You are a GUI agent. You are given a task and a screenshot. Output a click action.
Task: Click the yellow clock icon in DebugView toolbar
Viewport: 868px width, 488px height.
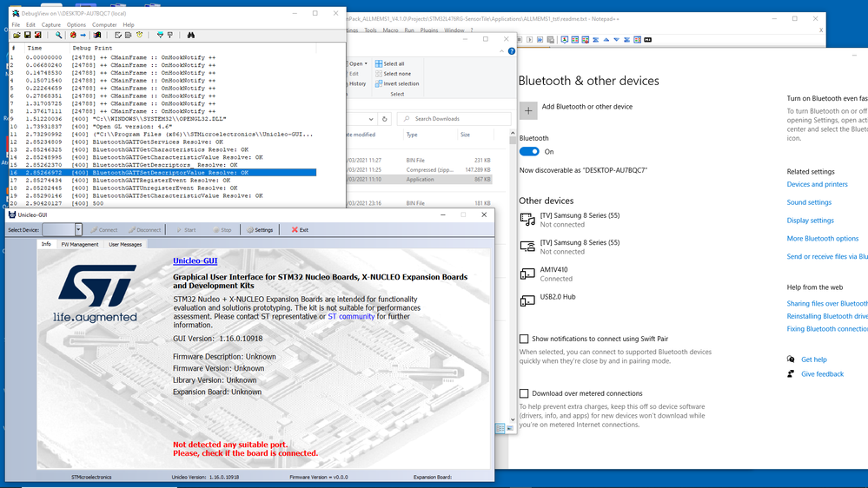click(140, 35)
